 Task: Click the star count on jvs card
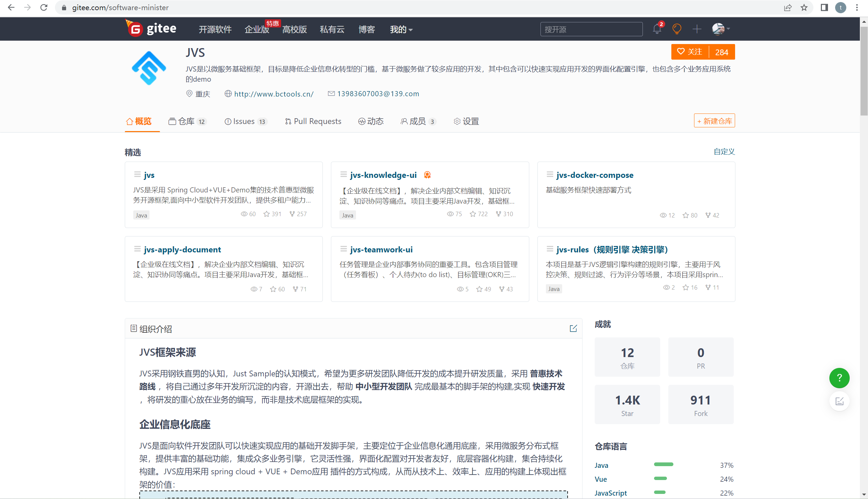pos(272,214)
